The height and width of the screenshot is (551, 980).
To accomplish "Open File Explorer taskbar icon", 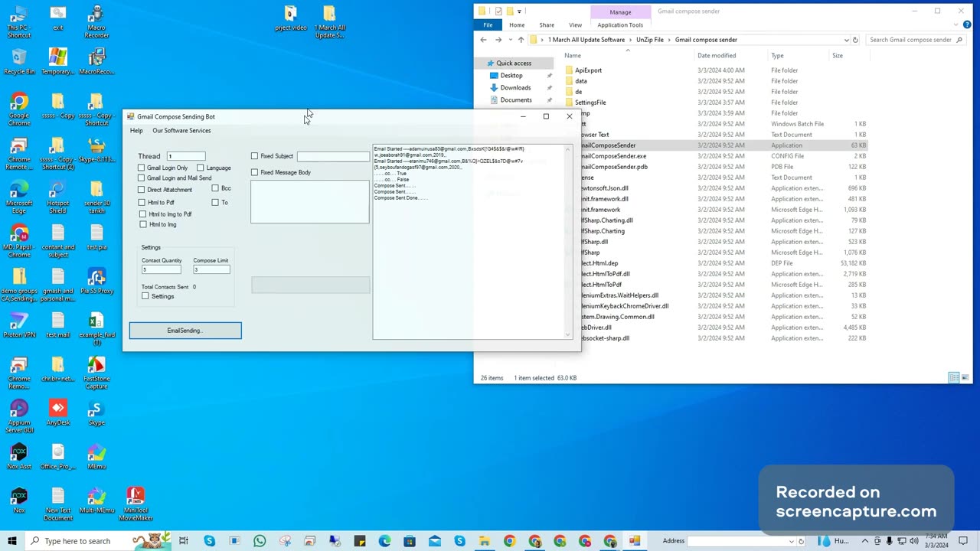I will (x=485, y=541).
